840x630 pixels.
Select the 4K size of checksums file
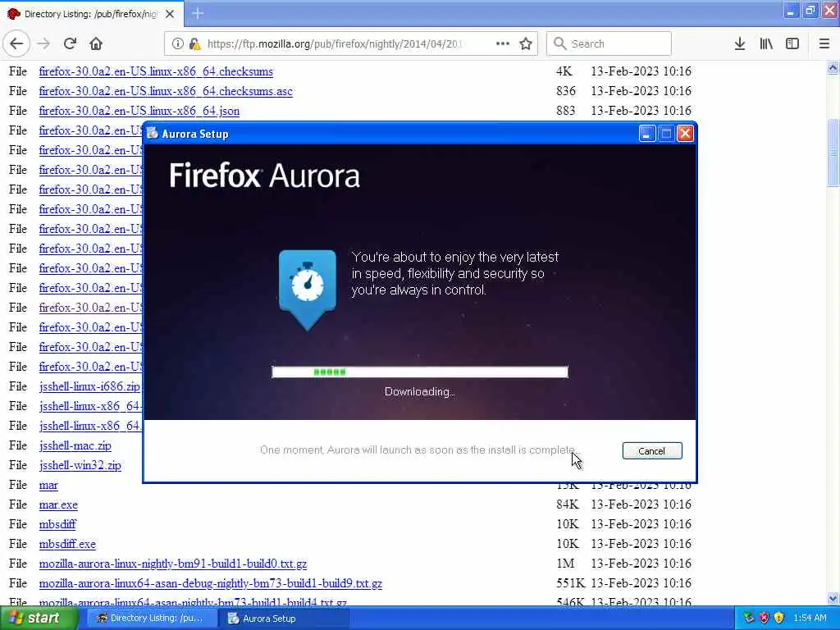pos(564,71)
